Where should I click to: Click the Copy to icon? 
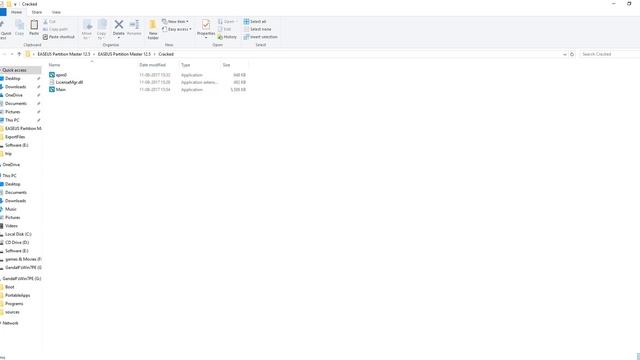pyautogui.click(x=102, y=25)
